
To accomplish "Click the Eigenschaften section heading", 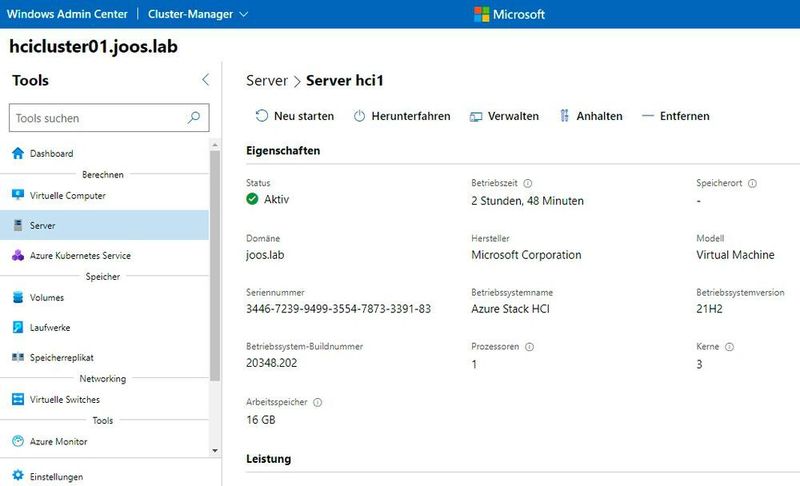I will point(283,150).
